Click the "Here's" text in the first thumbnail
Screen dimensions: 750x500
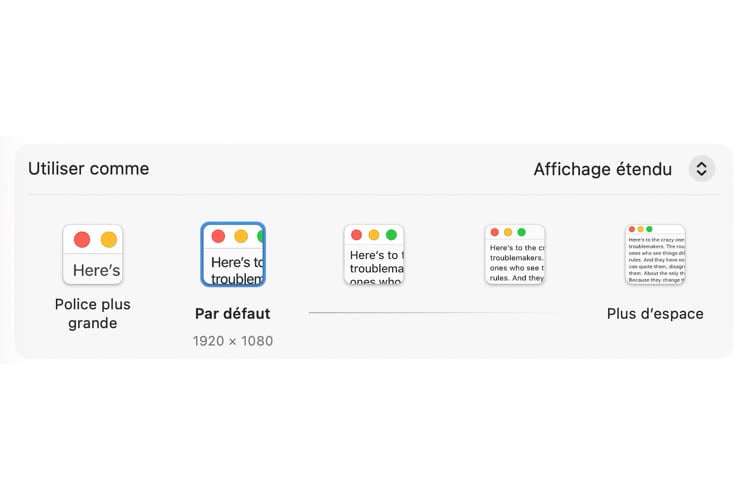point(97,271)
